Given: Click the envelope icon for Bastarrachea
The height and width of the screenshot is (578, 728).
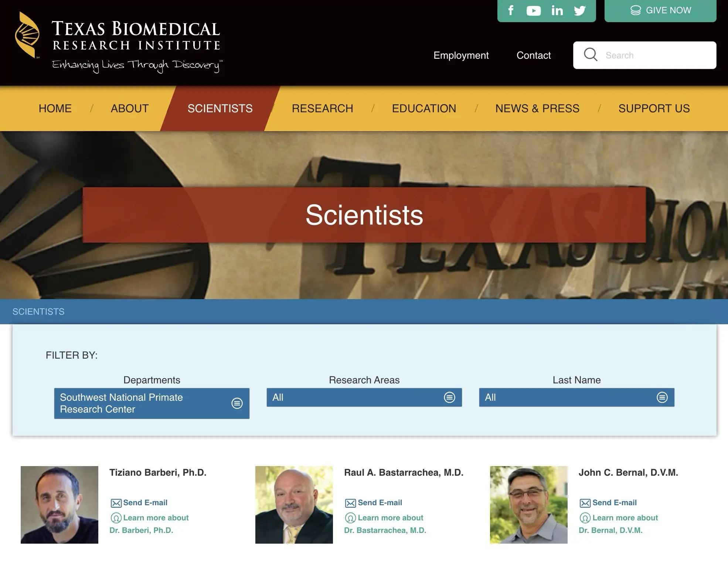Looking at the screenshot, I should pyautogui.click(x=351, y=503).
